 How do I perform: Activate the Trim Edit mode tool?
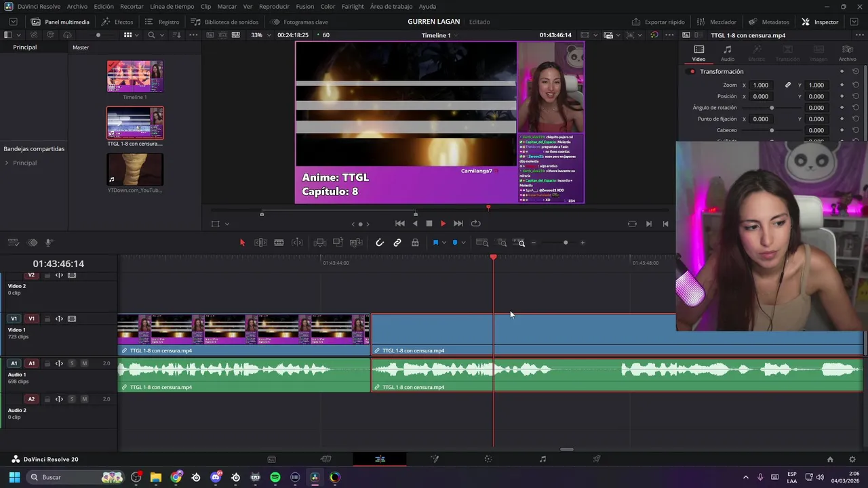pos(260,243)
